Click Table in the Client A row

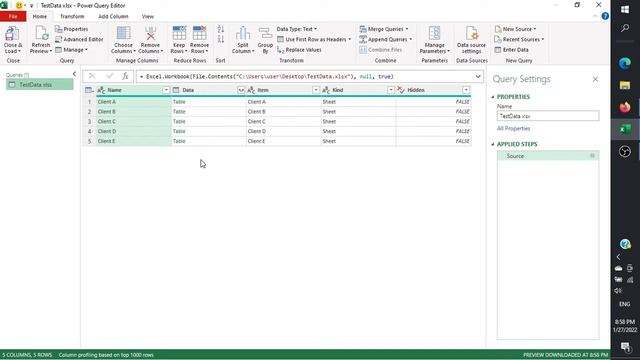coord(179,102)
